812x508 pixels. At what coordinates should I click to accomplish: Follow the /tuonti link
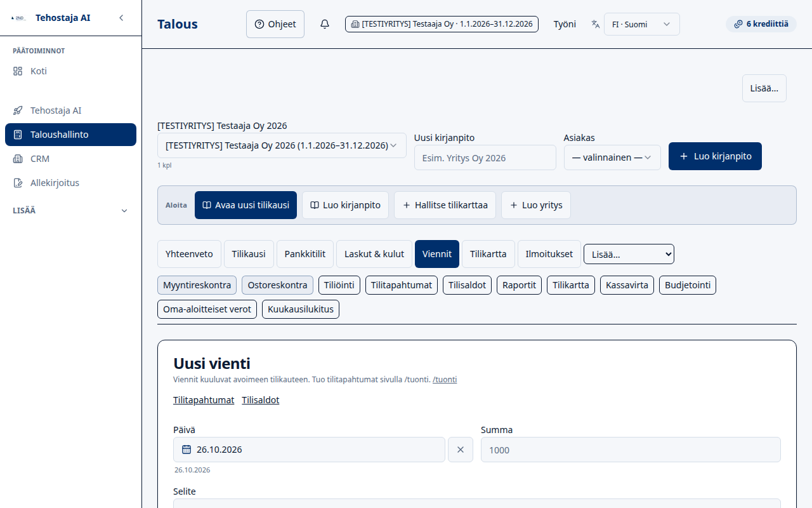[x=445, y=380]
